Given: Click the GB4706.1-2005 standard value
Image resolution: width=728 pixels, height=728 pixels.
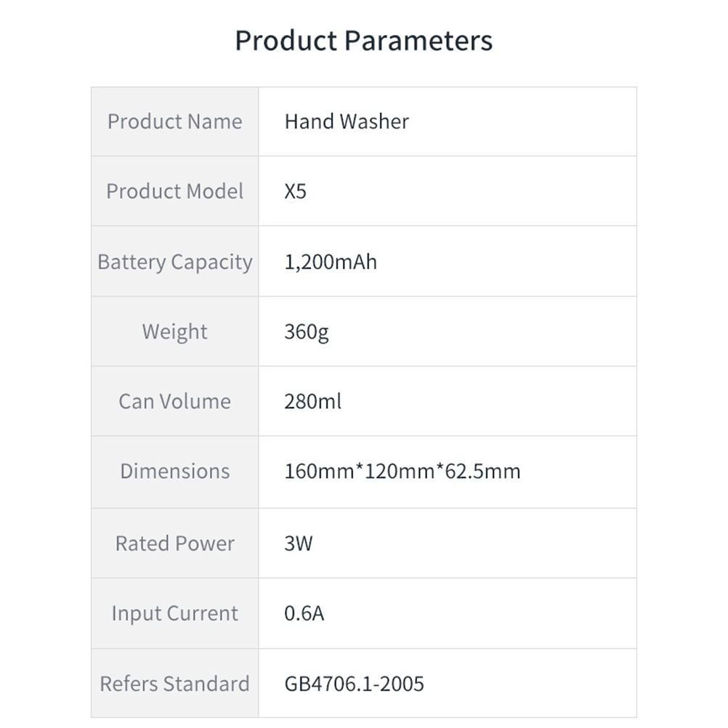Looking at the screenshot, I should coord(354,684).
